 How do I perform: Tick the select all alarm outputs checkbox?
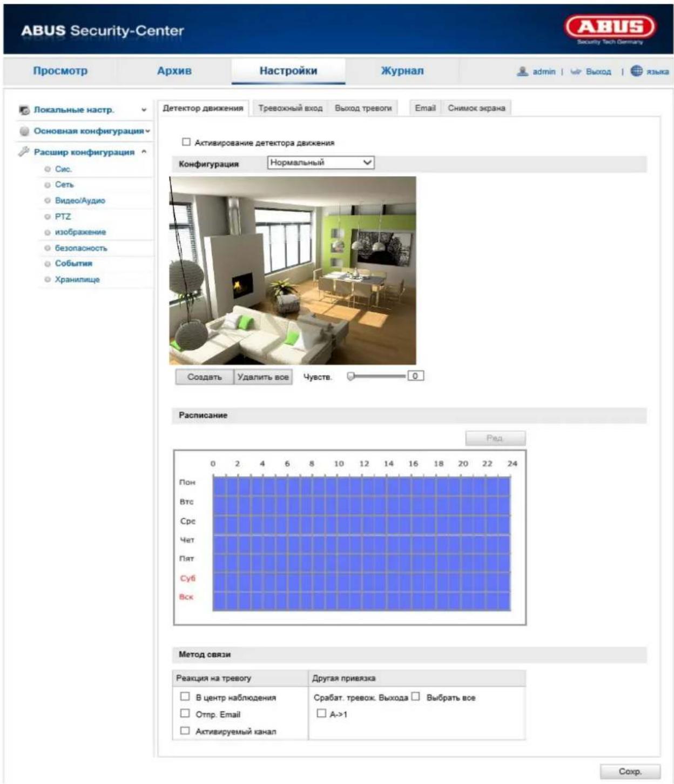(415, 696)
